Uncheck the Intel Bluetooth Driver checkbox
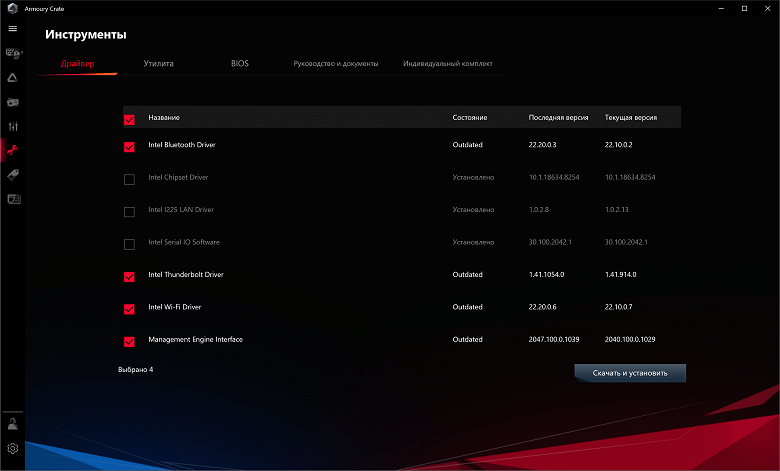Viewport: 780px width, 471px height. (129, 147)
